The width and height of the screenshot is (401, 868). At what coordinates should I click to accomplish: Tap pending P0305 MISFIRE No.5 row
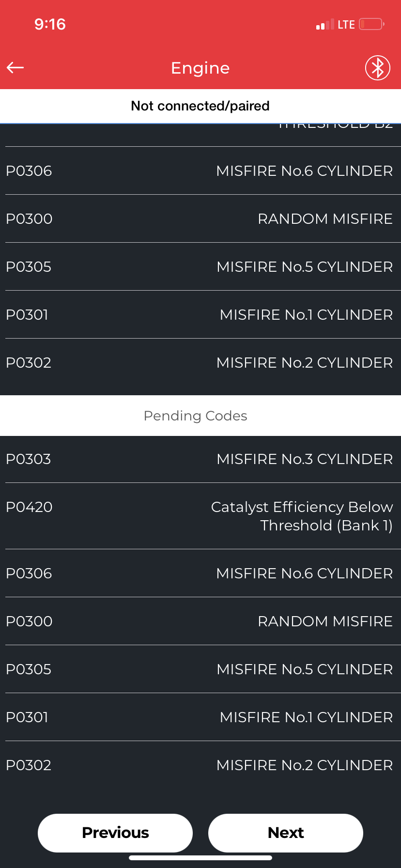pyautogui.click(x=200, y=669)
